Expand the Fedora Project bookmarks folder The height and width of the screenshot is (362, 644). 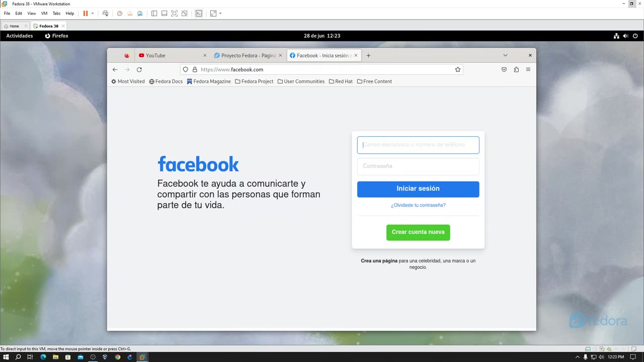coord(254,81)
